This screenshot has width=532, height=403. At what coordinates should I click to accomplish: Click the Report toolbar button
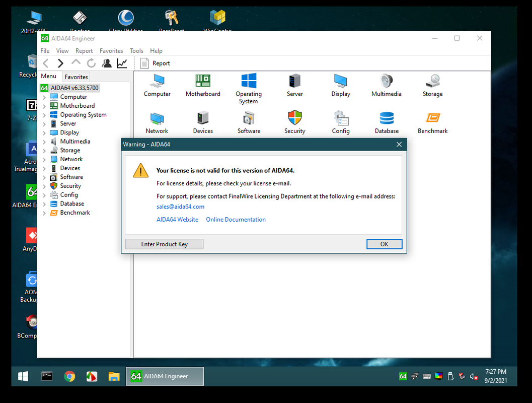coord(155,63)
